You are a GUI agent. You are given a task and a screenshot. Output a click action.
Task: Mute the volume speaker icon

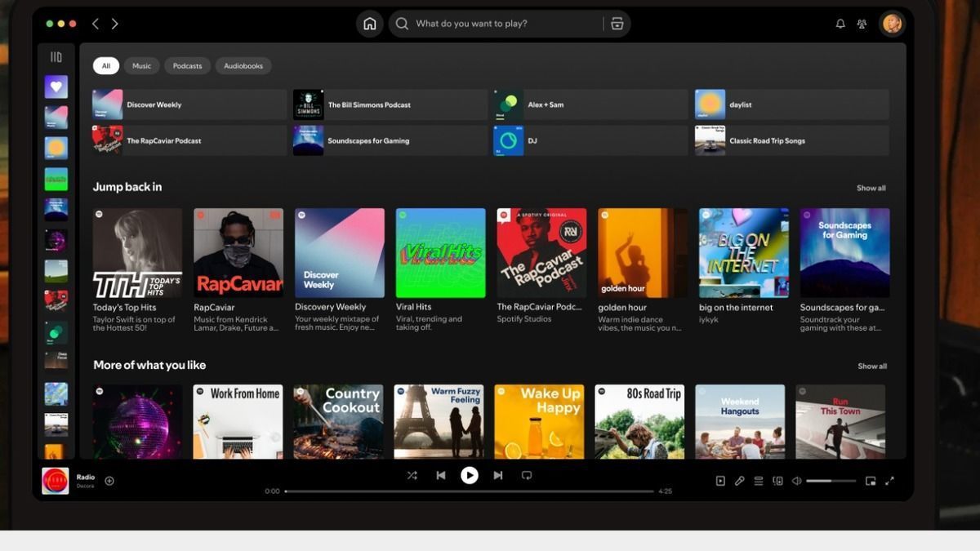796,481
